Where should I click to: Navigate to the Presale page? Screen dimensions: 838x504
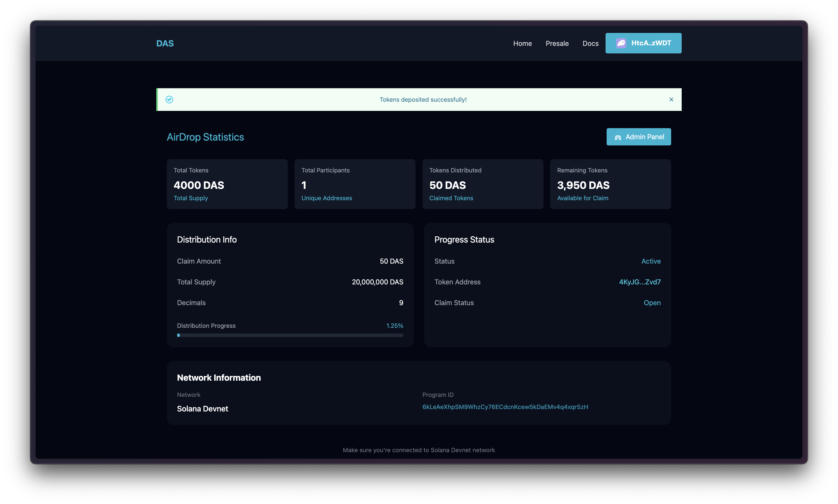coord(557,43)
